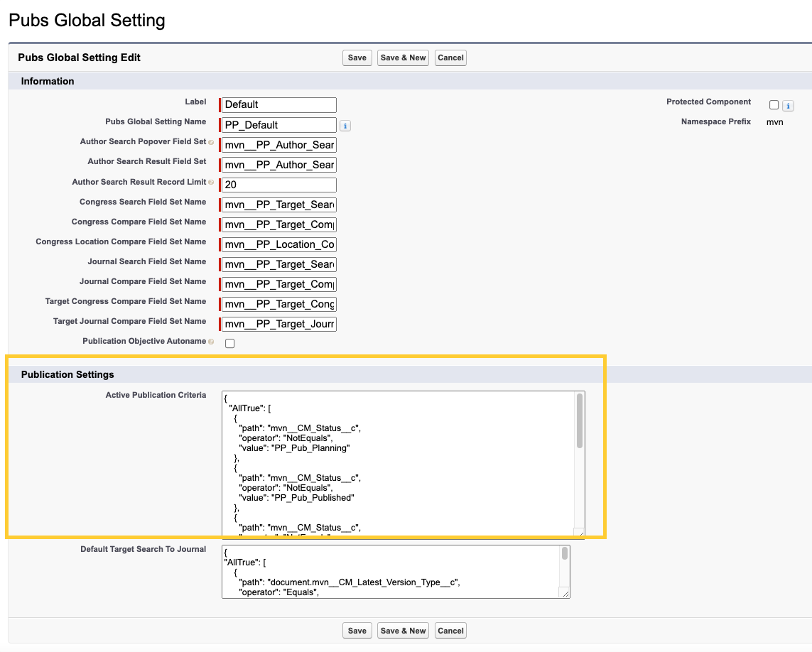
Task: Click info icon next to Protected Component checkbox
Action: (788, 106)
